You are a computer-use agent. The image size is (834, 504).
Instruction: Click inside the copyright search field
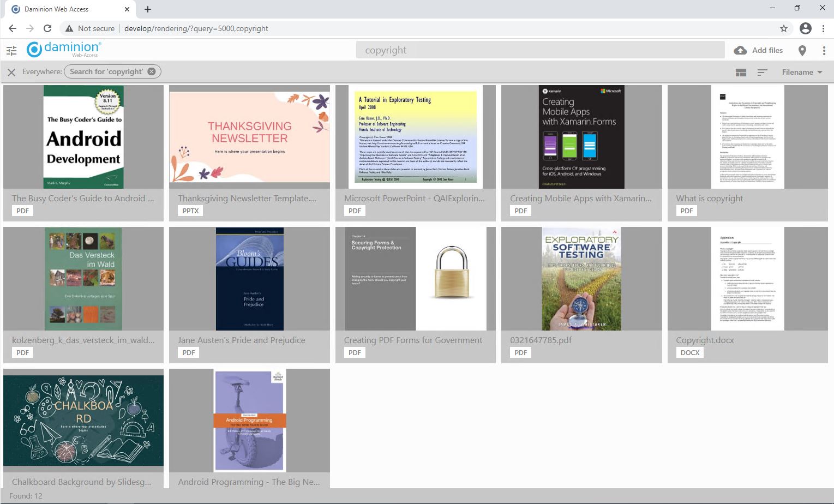[x=540, y=50]
